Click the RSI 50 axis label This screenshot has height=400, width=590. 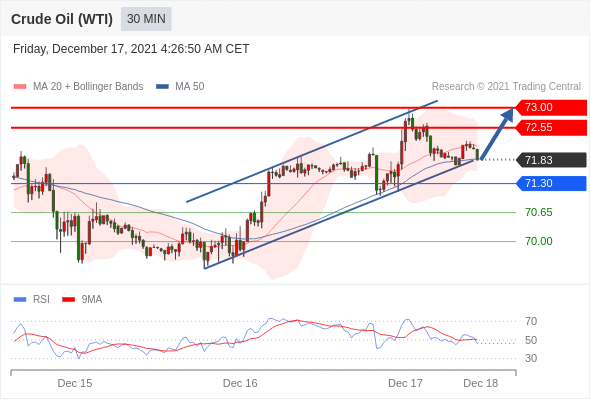[x=531, y=340]
